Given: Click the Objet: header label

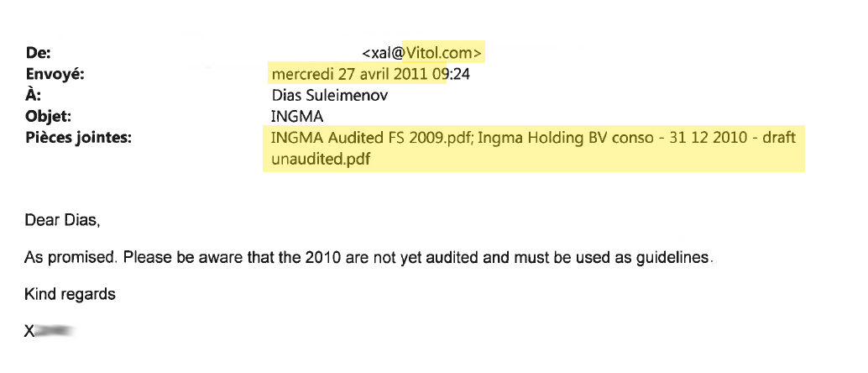Looking at the screenshot, I should [49, 117].
